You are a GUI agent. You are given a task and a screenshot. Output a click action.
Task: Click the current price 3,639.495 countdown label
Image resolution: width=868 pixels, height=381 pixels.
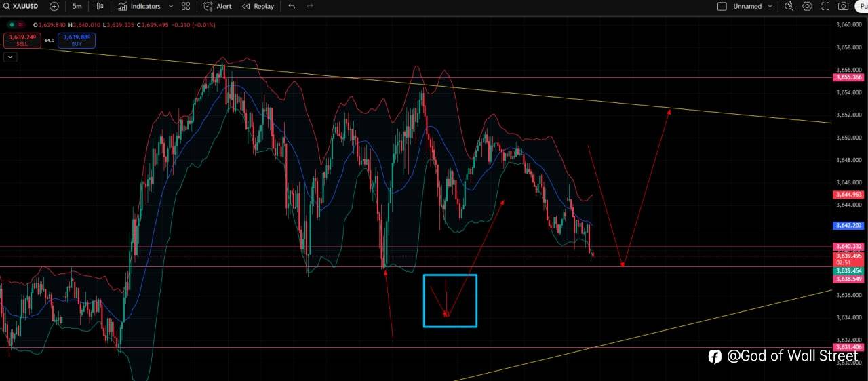pyautogui.click(x=848, y=258)
